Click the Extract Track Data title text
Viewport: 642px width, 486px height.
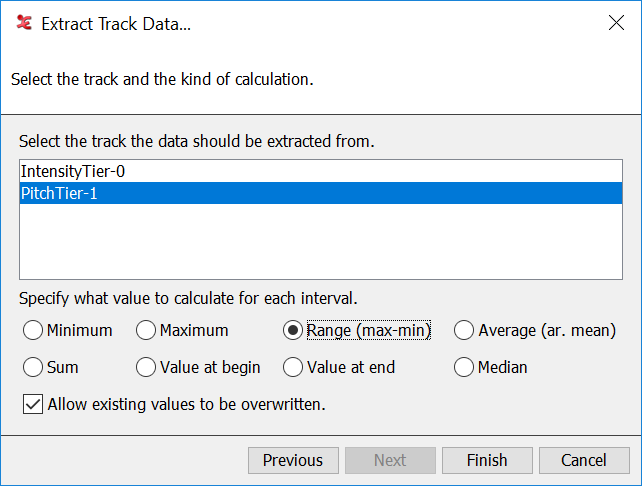(x=116, y=24)
